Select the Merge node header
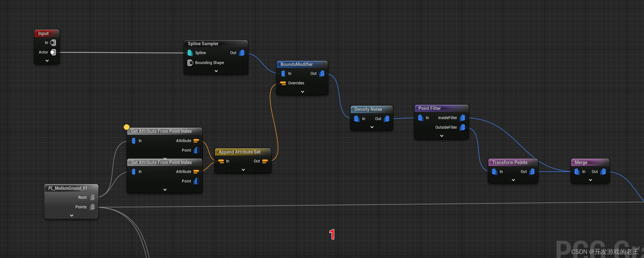The height and width of the screenshot is (258, 644). (590, 162)
